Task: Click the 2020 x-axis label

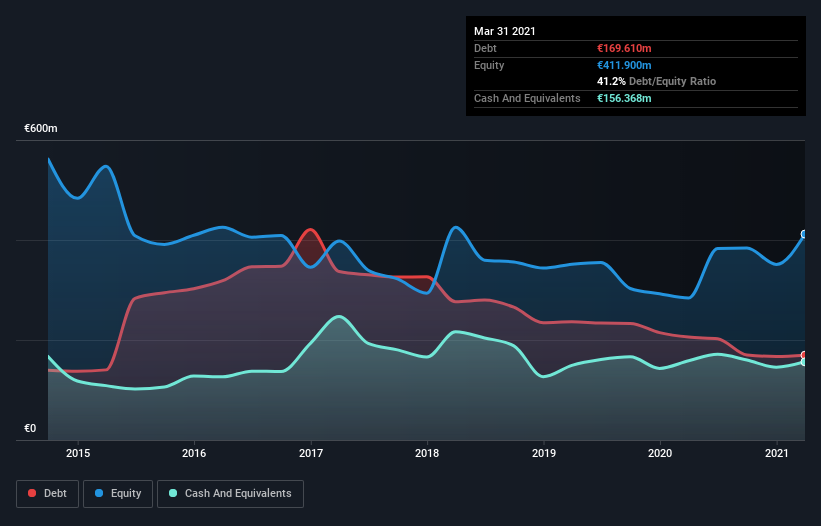Action: pyautogui.click(x=660, y=453)
